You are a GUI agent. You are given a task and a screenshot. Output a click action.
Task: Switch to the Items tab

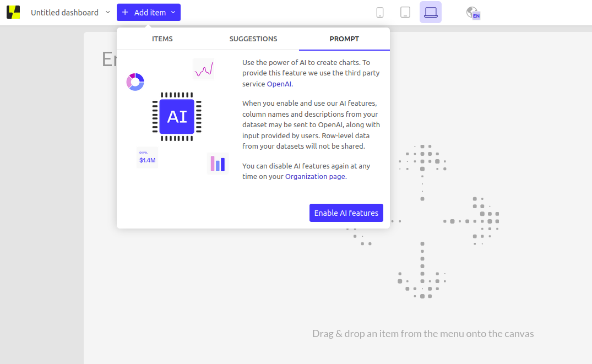tap(162, 39)
